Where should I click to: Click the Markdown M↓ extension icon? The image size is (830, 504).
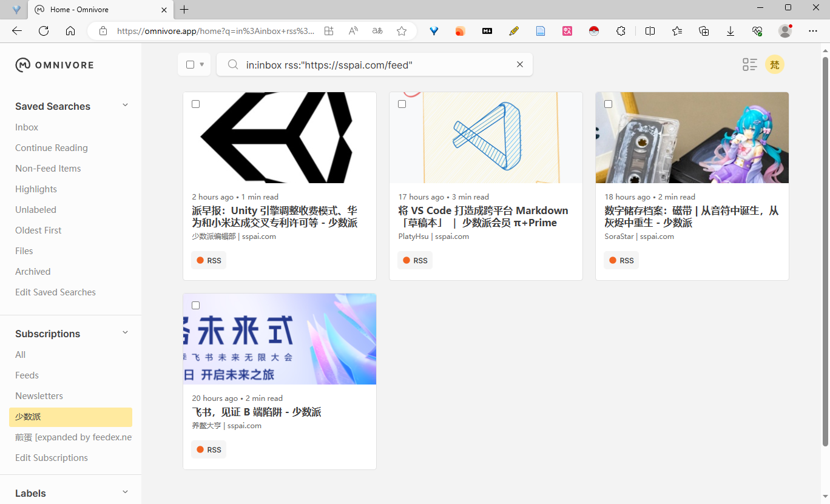point(487,31)
